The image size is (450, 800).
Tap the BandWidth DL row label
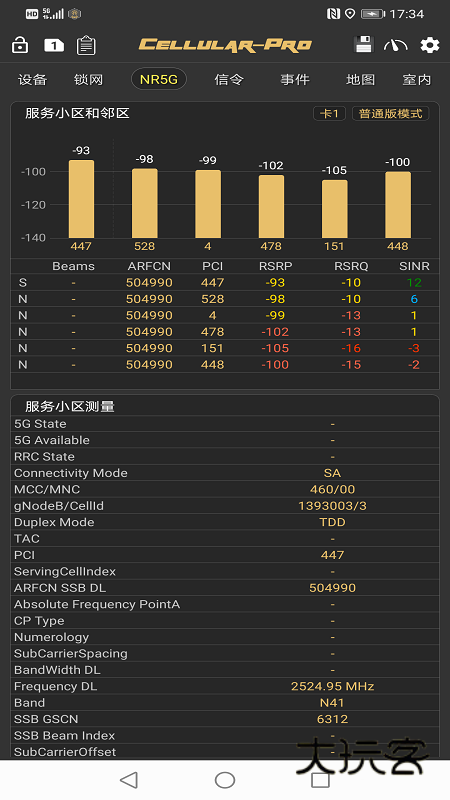(57, 670)
